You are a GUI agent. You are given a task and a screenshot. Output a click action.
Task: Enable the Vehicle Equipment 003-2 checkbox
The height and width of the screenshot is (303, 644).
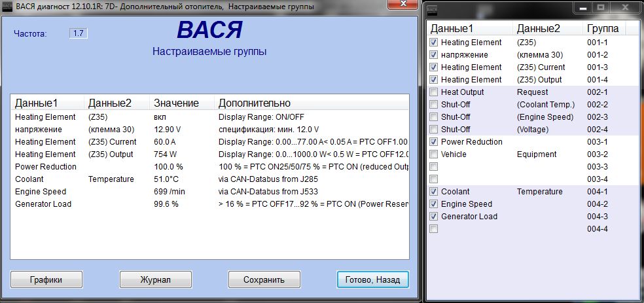point(433,154)
